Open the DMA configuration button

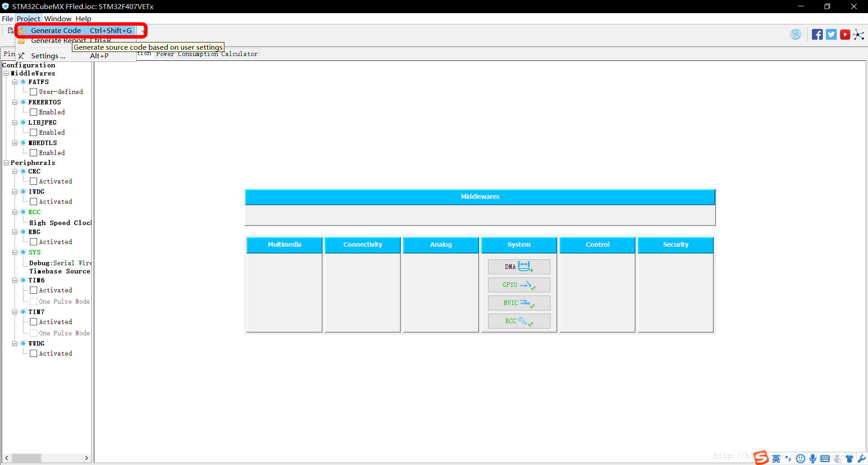click(x=519, y=267)
